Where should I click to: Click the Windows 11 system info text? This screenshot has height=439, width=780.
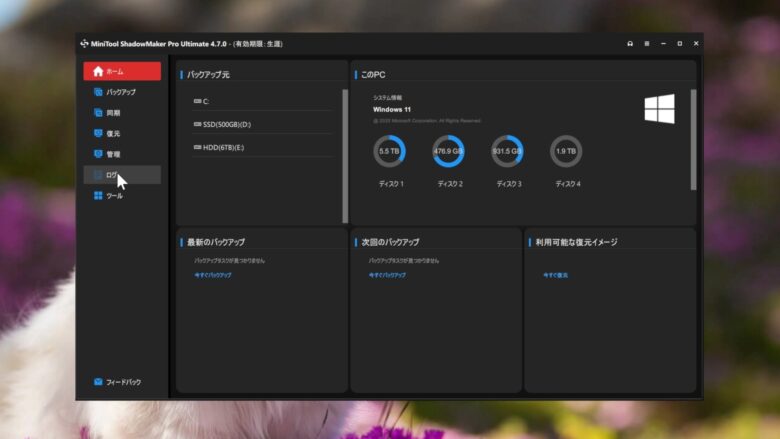click(392, 109)
